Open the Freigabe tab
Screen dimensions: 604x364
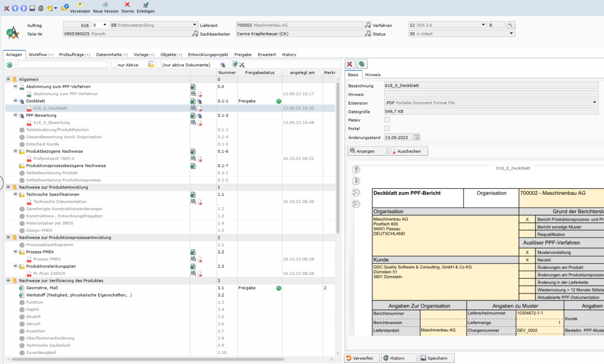point(243,54)
